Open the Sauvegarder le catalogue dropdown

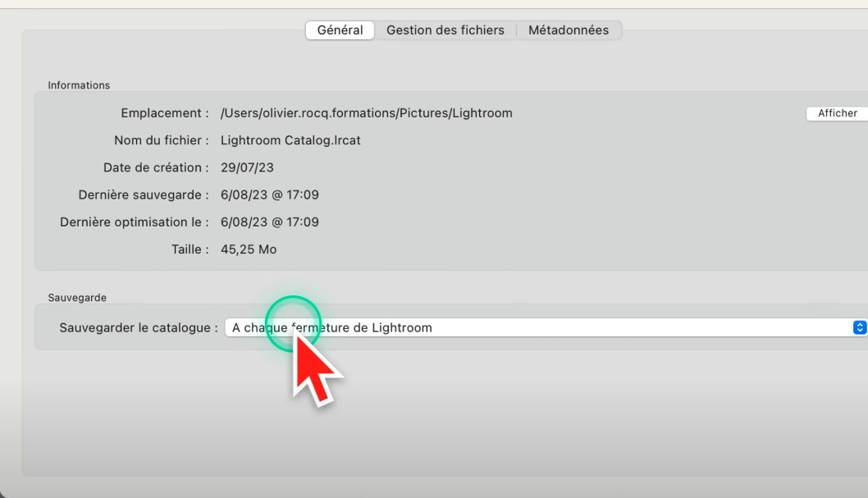point(541,327)
